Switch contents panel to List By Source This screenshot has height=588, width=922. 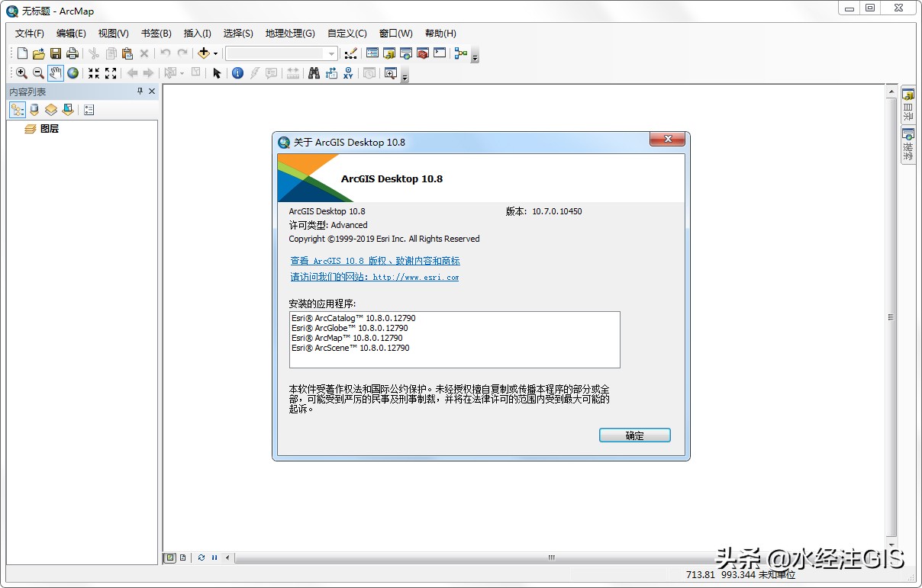(x=34, y=109)
